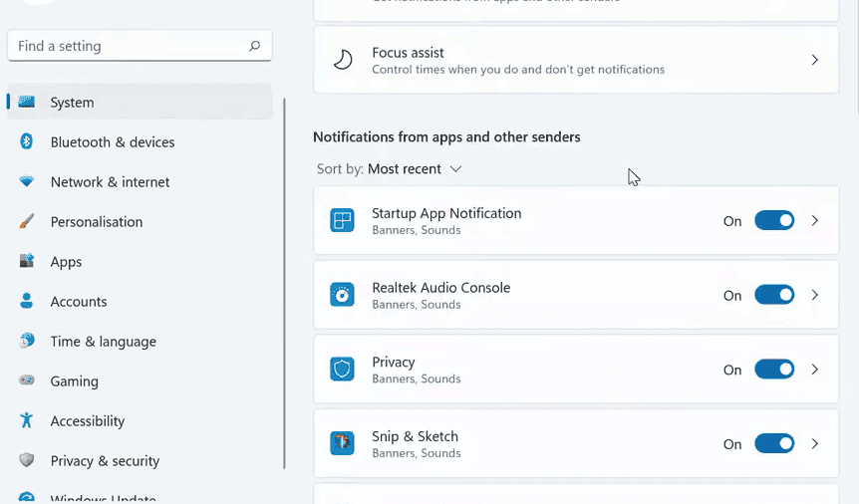Click the search magnifier icon in Find a setting
859x504 pixels.
(x=254, y=46)
